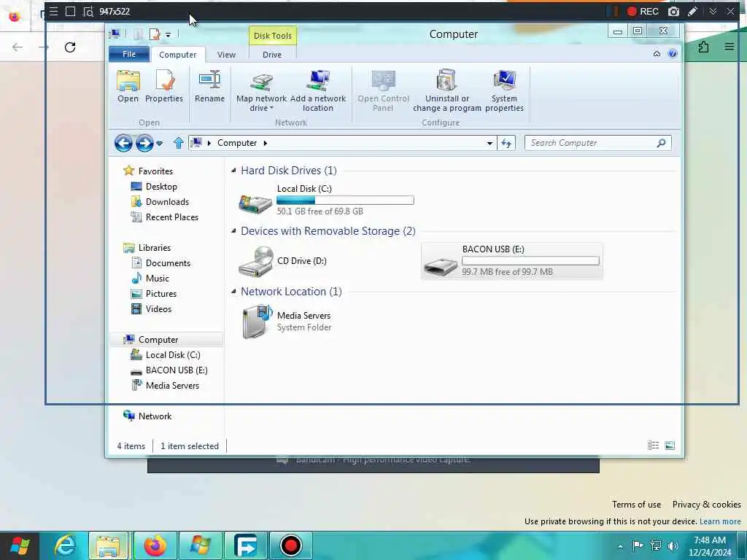The image size is (747, 560).
Task: Collapse Devices with Removable Storage group
Action: pos(233,230)
